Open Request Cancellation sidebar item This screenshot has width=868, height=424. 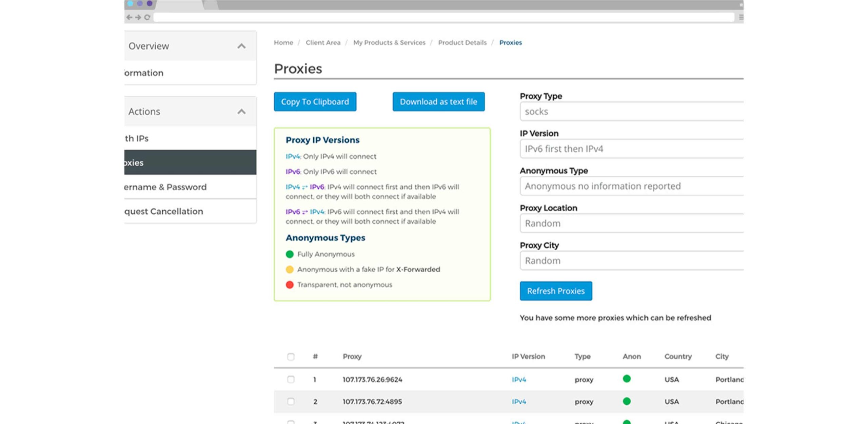(x=164, y=211)
